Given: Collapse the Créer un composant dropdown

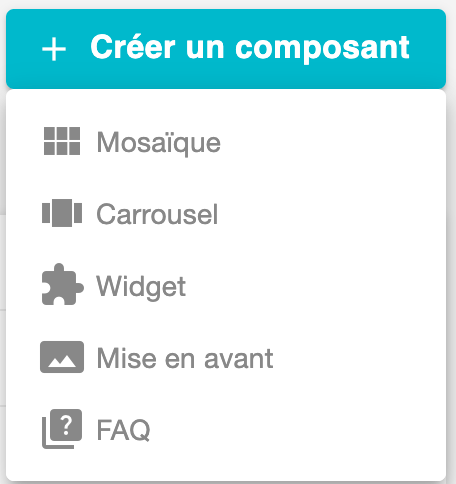Looking at the screenshot, I should (226, 49).
